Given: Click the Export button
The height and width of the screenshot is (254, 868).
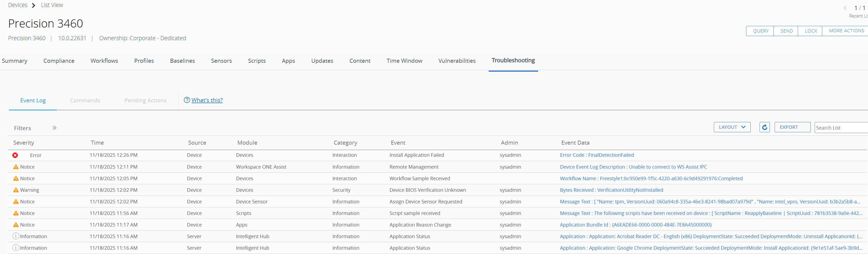Looking at the screenshot, I should pyautogui.click(x=792, y=127).
